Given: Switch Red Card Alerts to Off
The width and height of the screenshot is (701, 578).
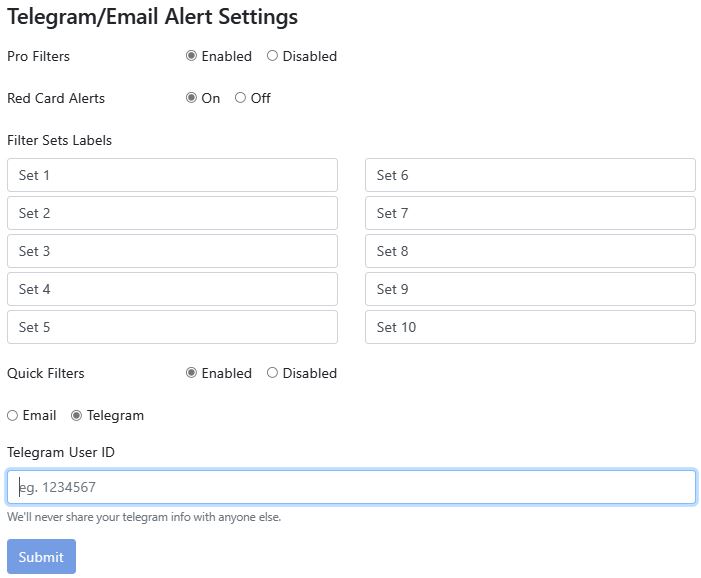Looking at the screenshot, I should pos(240,99).
